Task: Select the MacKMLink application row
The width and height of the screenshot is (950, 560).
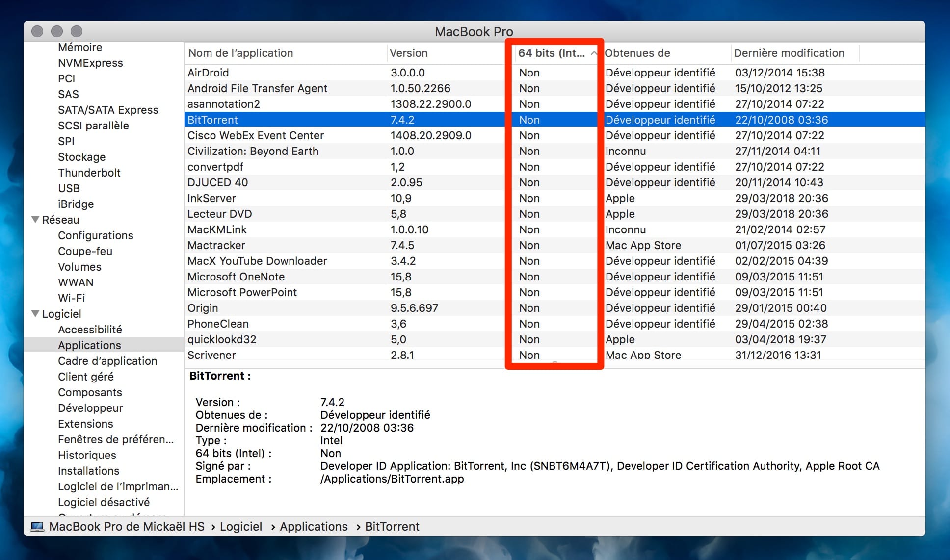Action: point(554,229)
